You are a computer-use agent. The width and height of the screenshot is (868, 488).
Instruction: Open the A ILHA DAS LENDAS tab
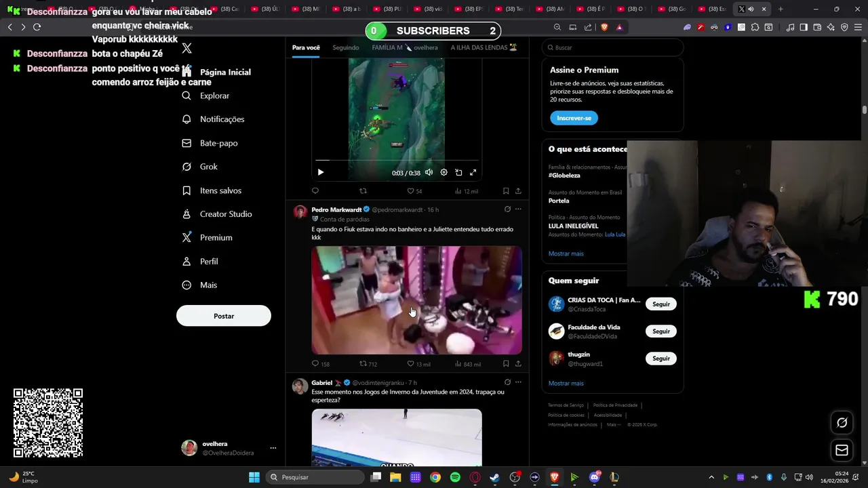click(x=484, y=47)
